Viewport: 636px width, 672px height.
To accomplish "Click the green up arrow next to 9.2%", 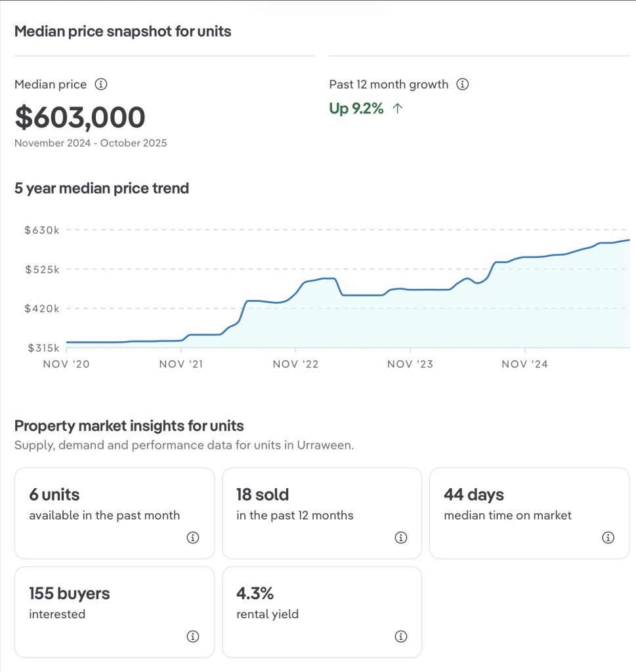I will pyautogui.click(x=396, y=109).
